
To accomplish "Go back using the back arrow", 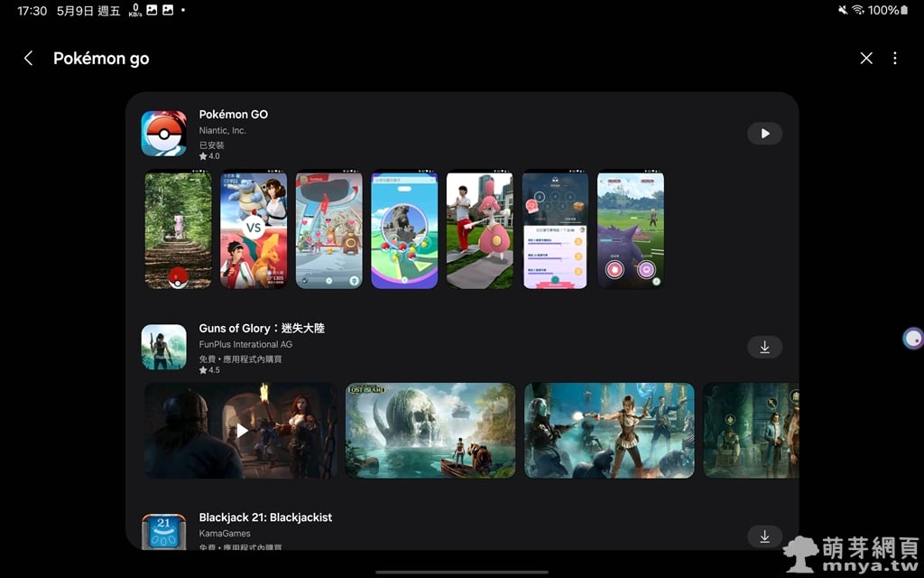I will 28,59.
